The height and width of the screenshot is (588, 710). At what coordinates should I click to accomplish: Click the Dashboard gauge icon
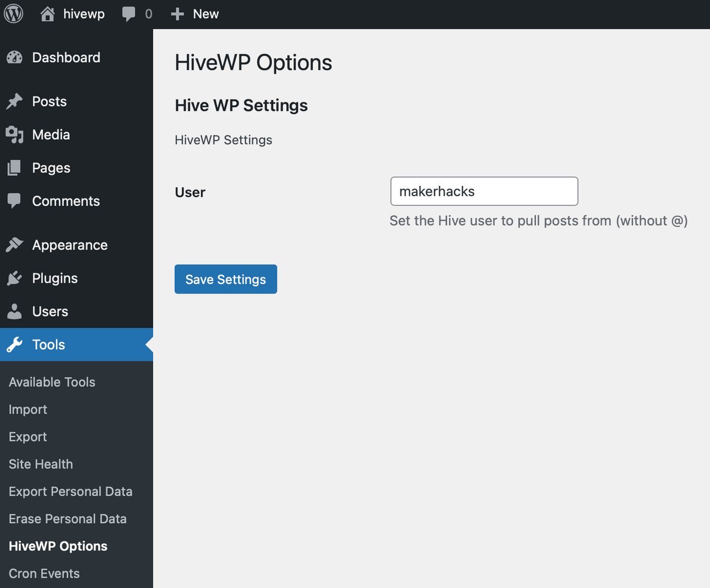(x=14, y=57)
